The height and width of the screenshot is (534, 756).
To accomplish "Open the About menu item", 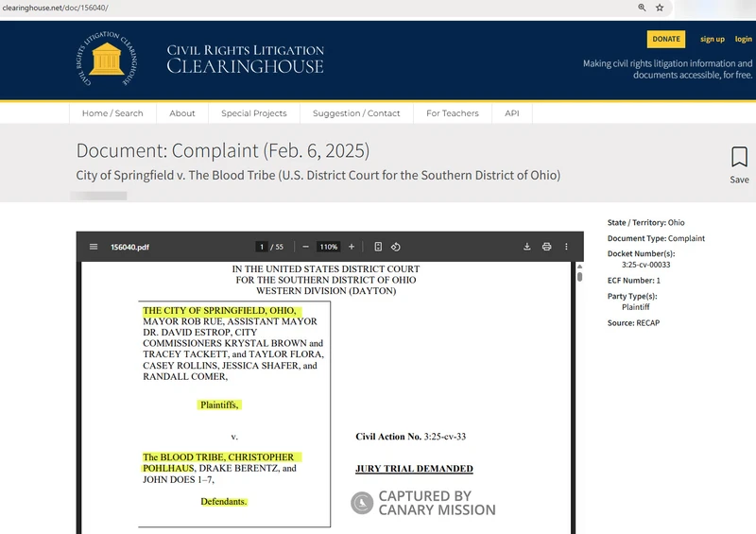I will pyautogui.click(x=181, y=112).
